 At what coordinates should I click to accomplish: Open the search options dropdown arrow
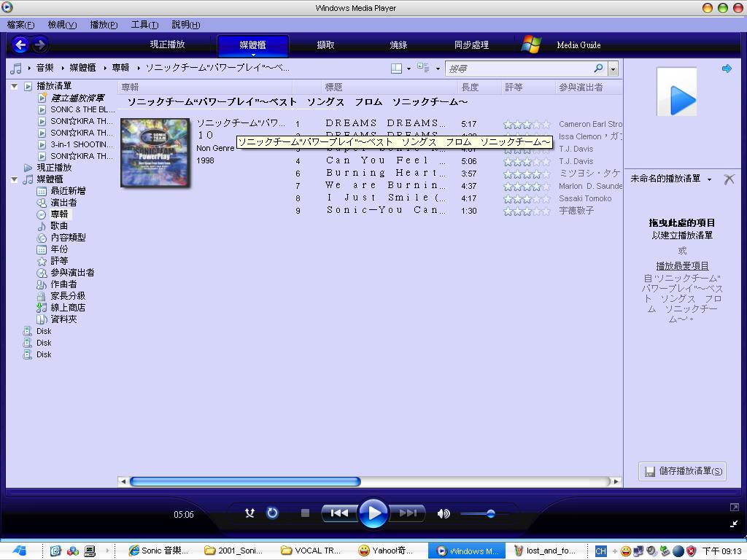pyautogui.click(x=613, y=67)
